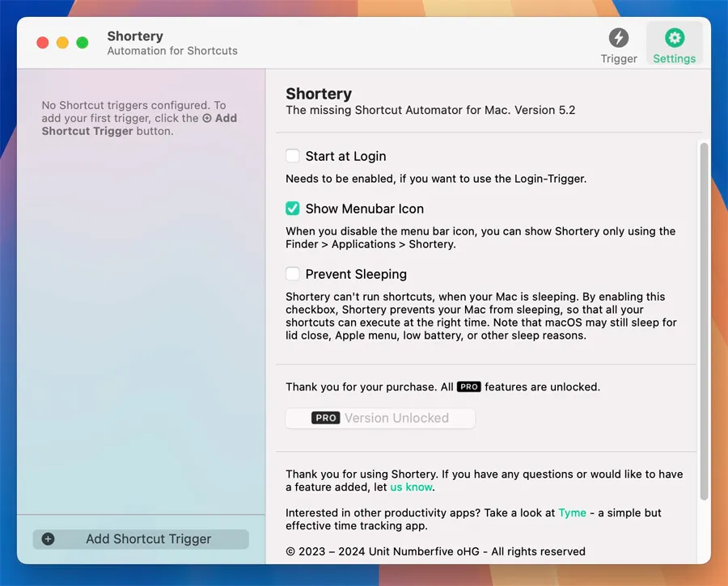Click the plus icon beside Add Shortcut Trigger
The image size is (728, 586).
[48, 539]
